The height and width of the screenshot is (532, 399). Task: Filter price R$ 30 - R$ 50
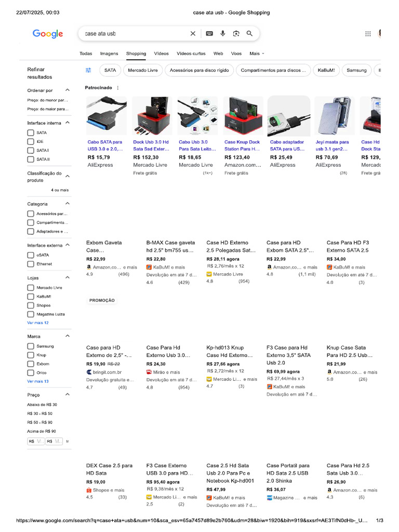coord(39,414)
